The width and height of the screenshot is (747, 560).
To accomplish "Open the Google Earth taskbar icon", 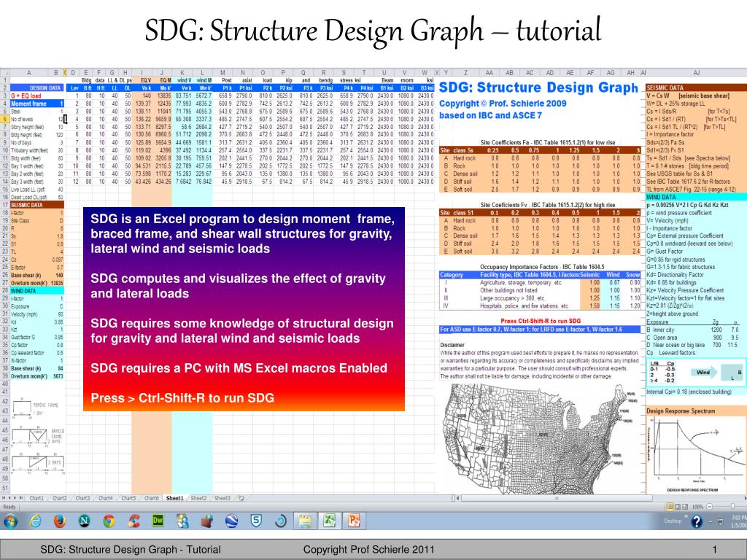I will click(x=231, y=521).
